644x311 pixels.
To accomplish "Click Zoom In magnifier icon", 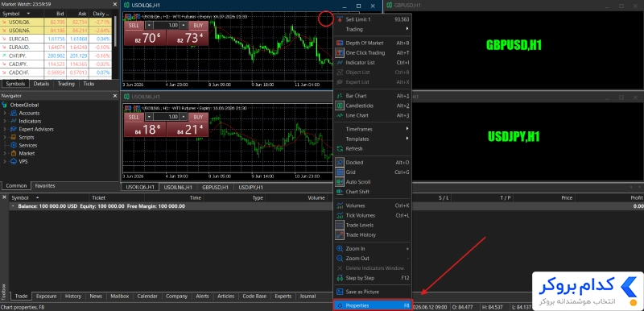I will tap(339, 248).
